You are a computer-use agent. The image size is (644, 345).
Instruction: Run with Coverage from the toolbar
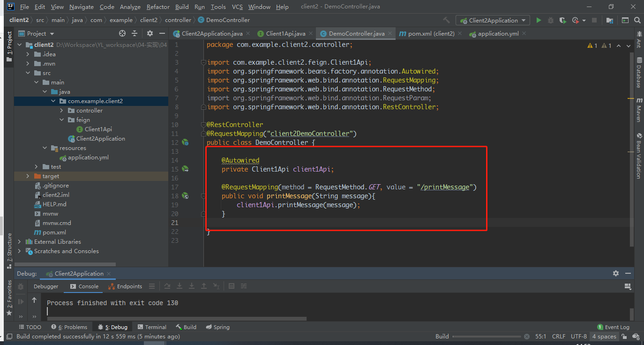563,20
